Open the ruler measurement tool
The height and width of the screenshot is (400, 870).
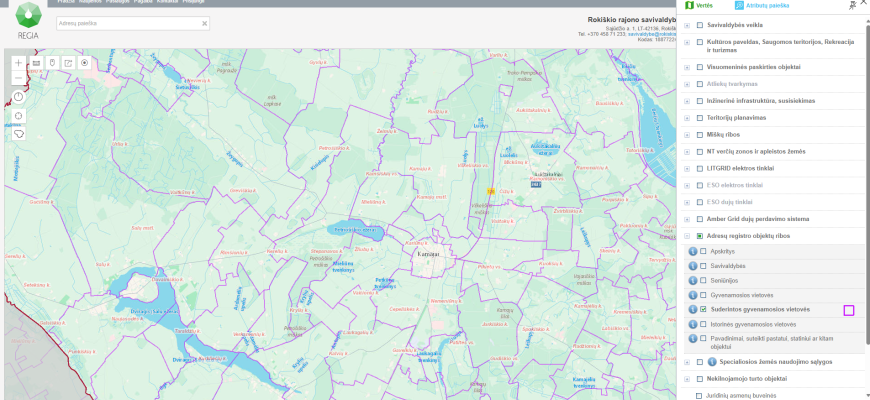coord(36,63)
